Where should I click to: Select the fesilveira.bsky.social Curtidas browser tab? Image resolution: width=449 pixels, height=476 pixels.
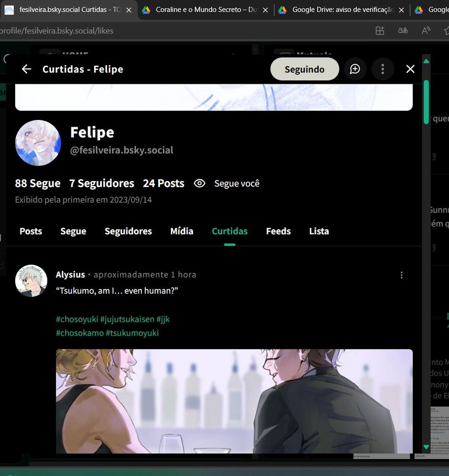point(70,10)
